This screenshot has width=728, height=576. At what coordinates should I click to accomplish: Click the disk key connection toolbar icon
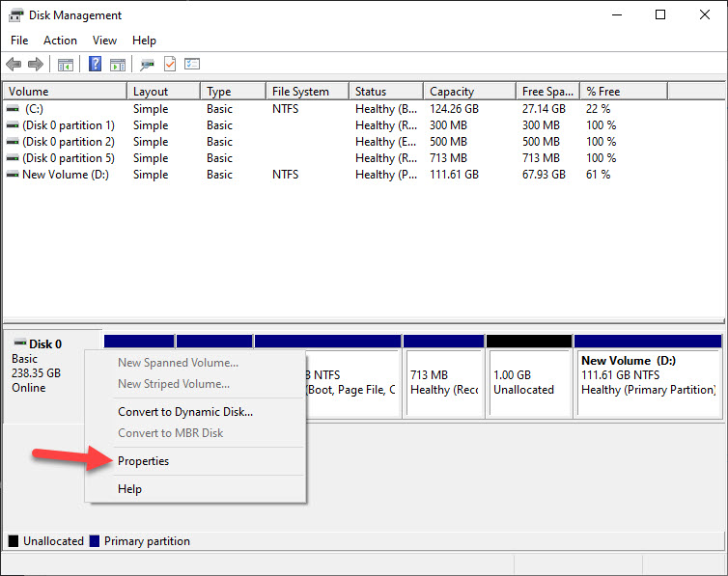coord(148,65)
